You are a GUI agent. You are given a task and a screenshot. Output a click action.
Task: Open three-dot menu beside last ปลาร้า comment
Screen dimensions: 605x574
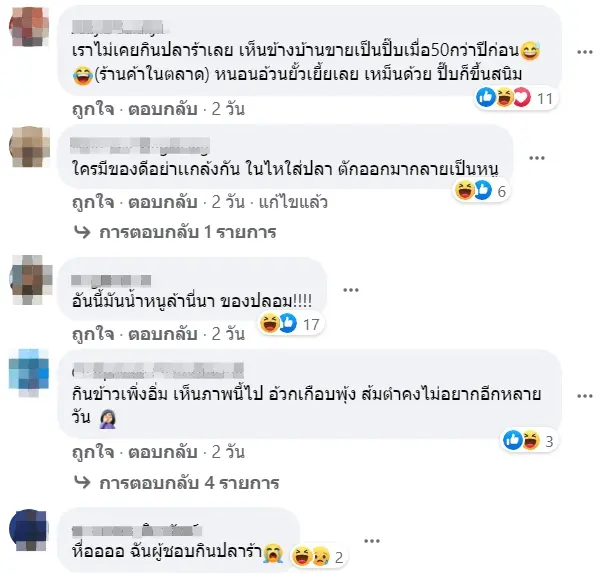pos(372,541)
